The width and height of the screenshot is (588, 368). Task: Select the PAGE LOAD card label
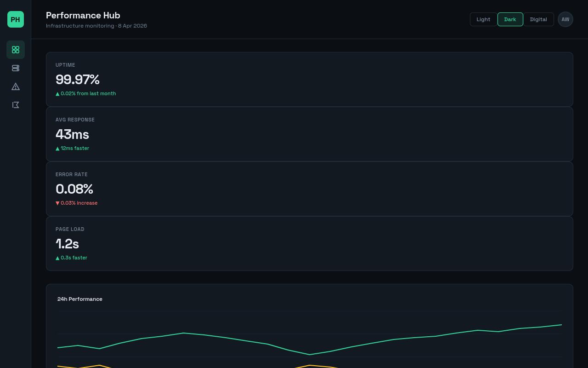[70, 229]
